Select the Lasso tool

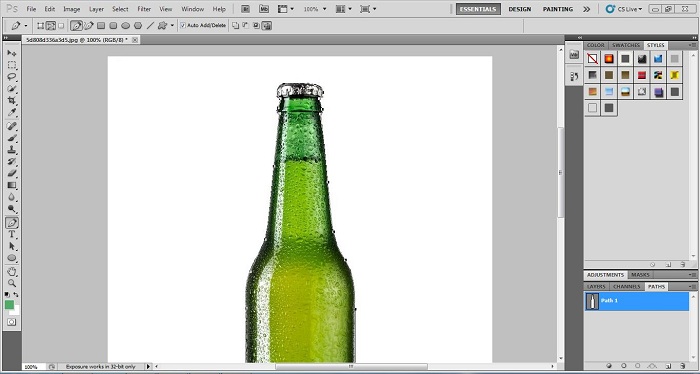[12, 77]
